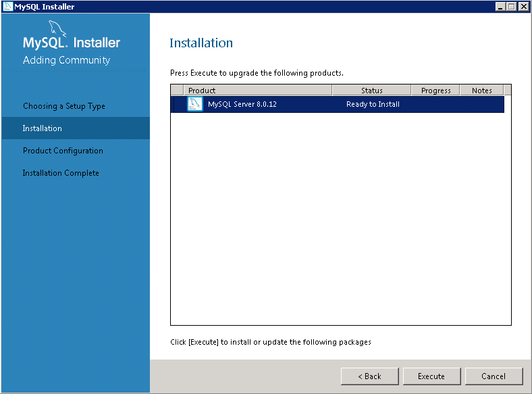Open the Installation Complete step
The width and height of the screenshot is (532, 394).
61,173
